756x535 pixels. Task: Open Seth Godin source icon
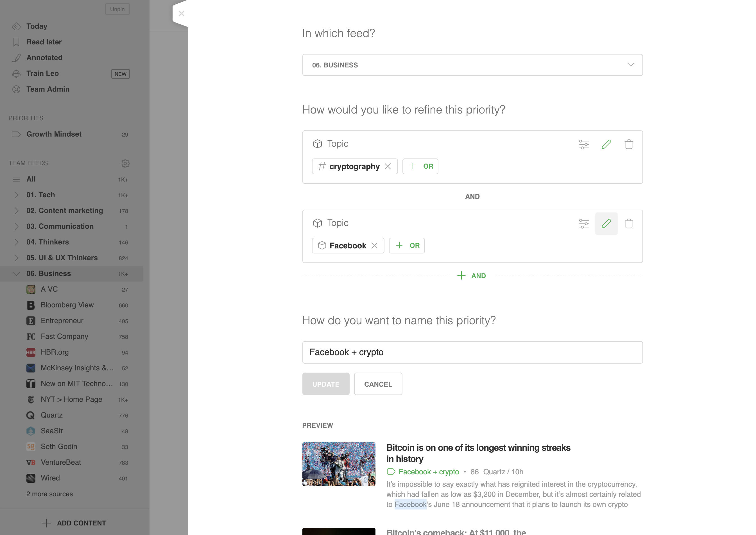(x=31, y=447)
